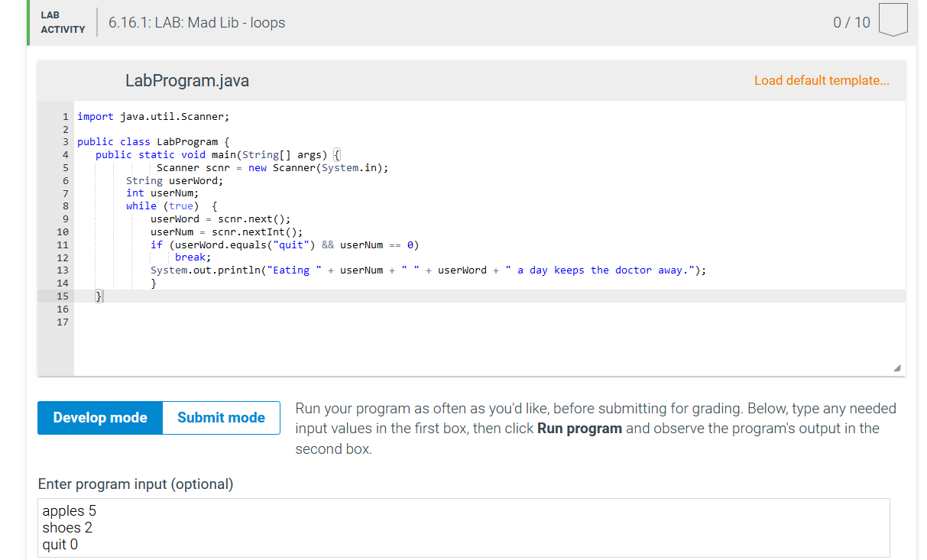Switch to Submit mode
Screen dimensions: 927x560
point(220,418)
